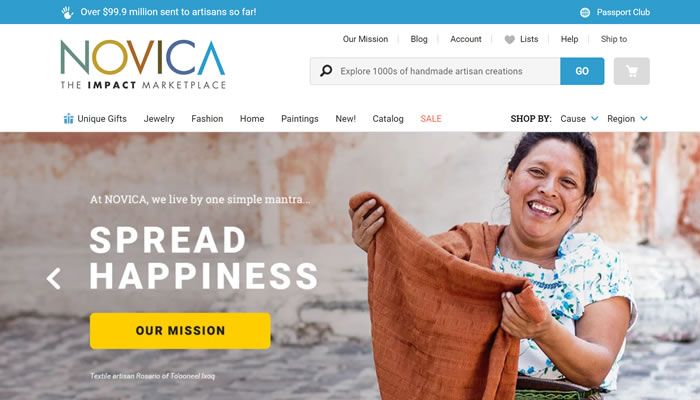The width and height of the screenshot is (700, 400).
Task: Open the Fashion category
Action: (x=207, y=119)
